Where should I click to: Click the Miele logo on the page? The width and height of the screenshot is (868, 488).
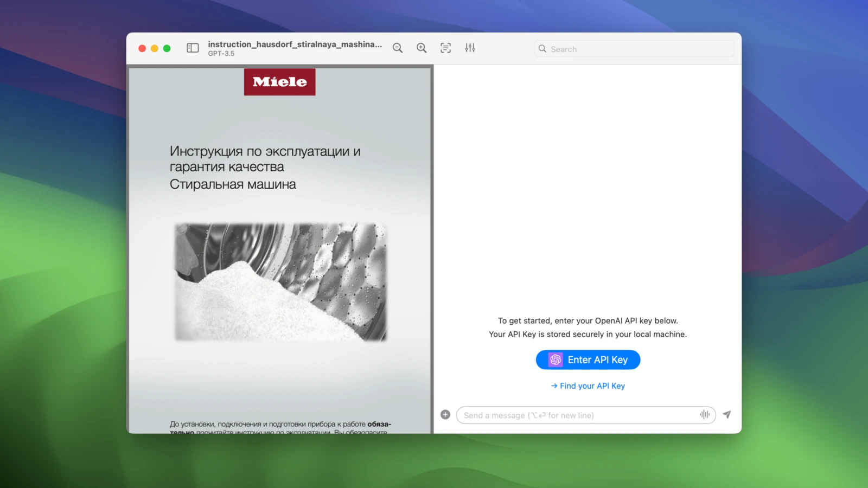click(279, 82)
